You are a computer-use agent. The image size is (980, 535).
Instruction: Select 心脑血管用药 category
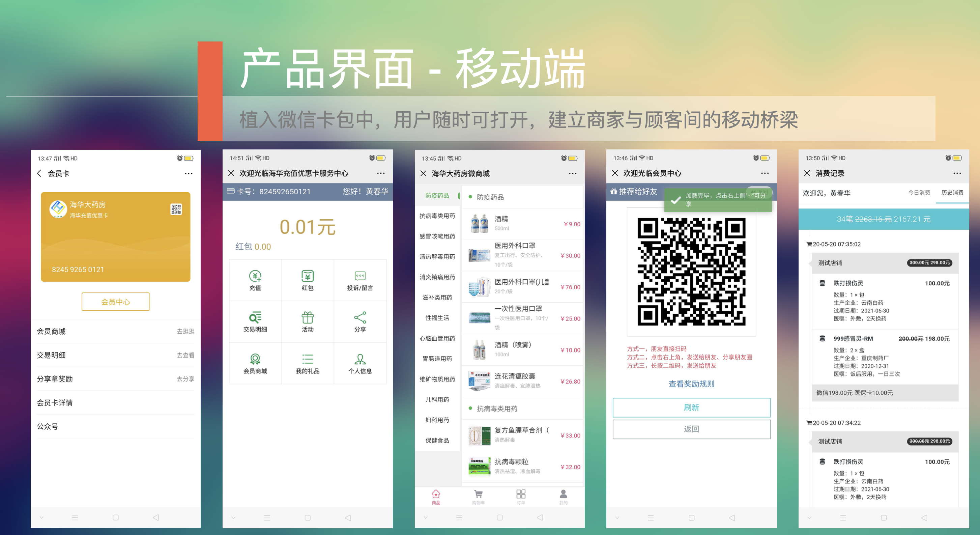point(437,338)
